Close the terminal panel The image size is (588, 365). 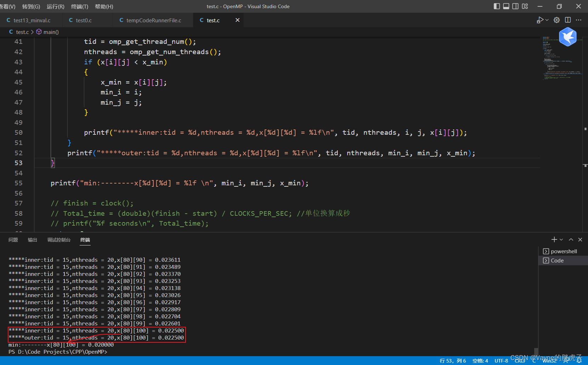(580, 239)
